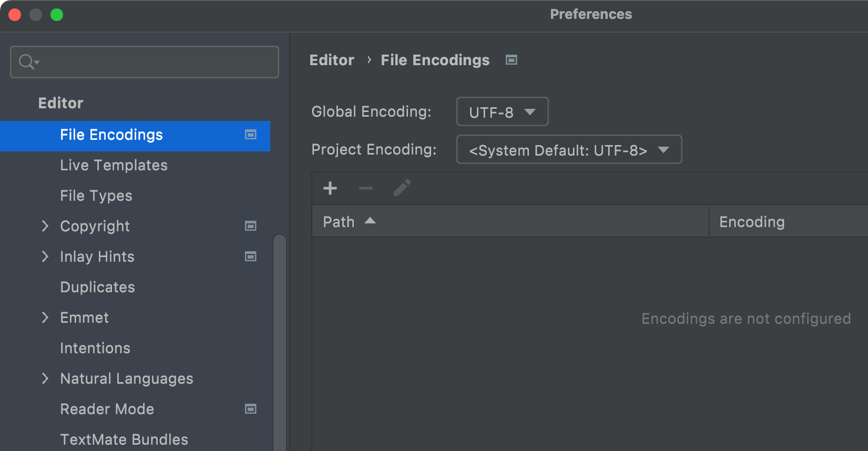The image size is (868, 451).
Task: Click the in-place icon next to Copyright
Action: 251,226
